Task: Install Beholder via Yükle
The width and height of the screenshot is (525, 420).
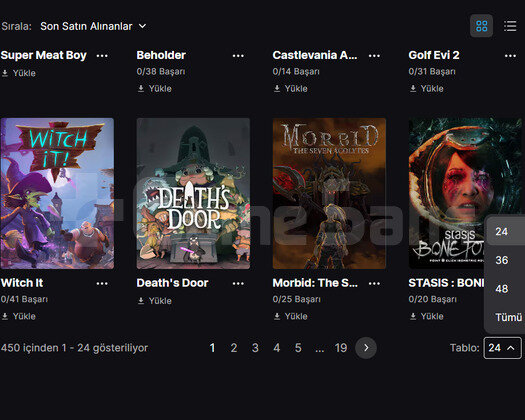Action: pos(155,89)
